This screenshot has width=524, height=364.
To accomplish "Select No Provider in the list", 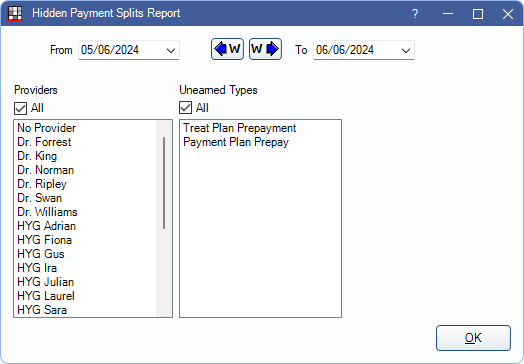I will tap(85, 128).
